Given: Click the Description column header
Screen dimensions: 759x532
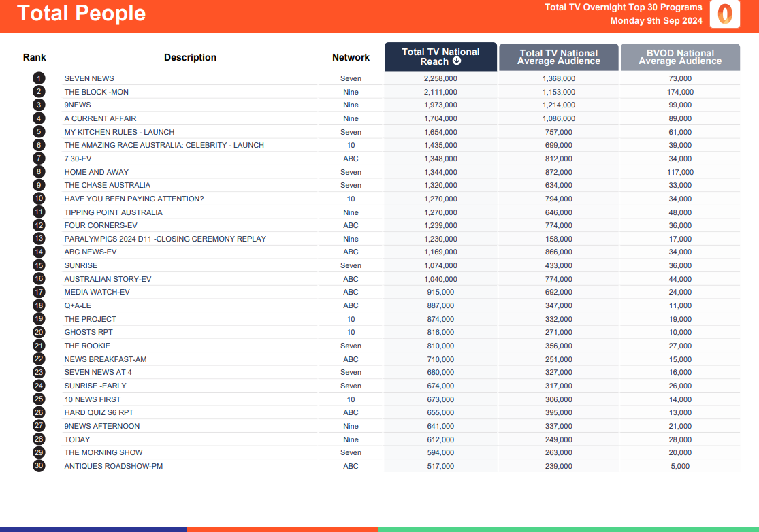Looking at the screenshot, I should (190, 58).
